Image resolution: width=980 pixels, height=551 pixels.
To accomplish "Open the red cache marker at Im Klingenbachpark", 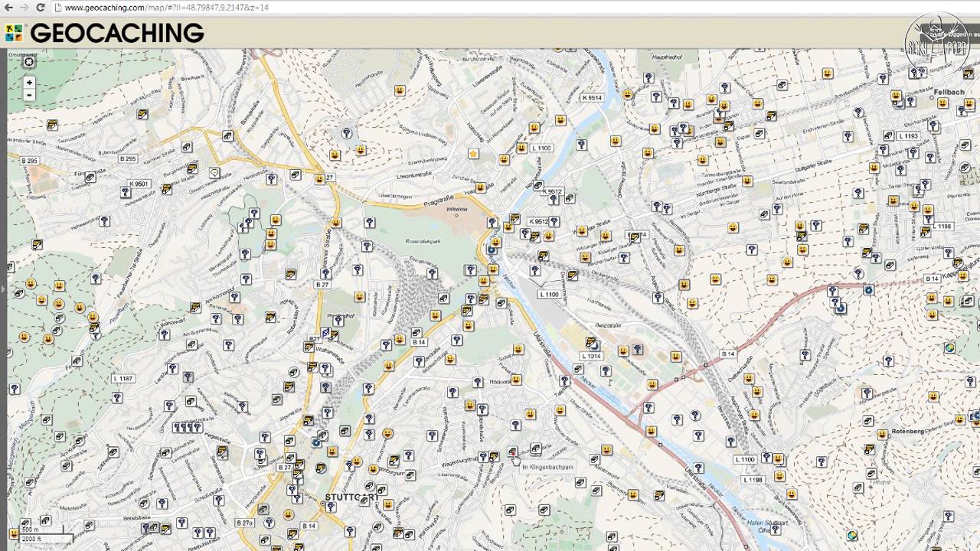I will pyautogui.click(x=512, y=452).
